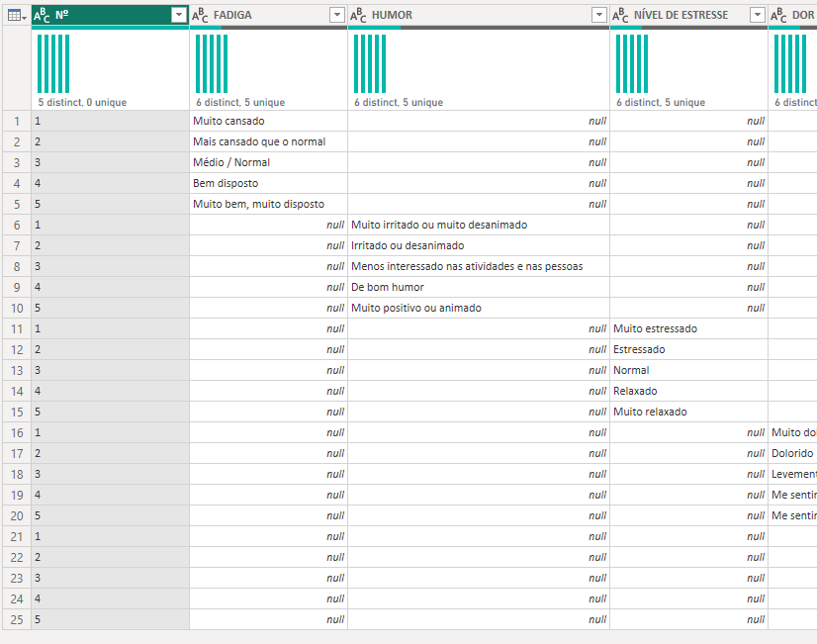Select cell 'De bom humor'
The image size is (817, 644).
tap(479, 287)
